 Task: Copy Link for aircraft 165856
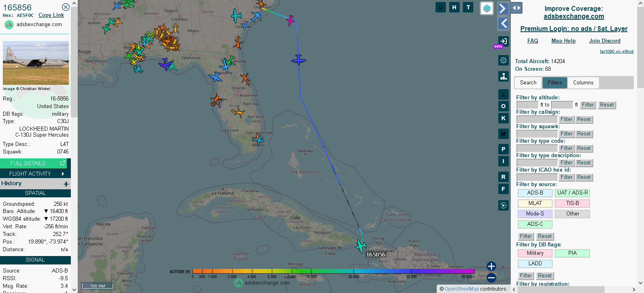coord(51,15)
